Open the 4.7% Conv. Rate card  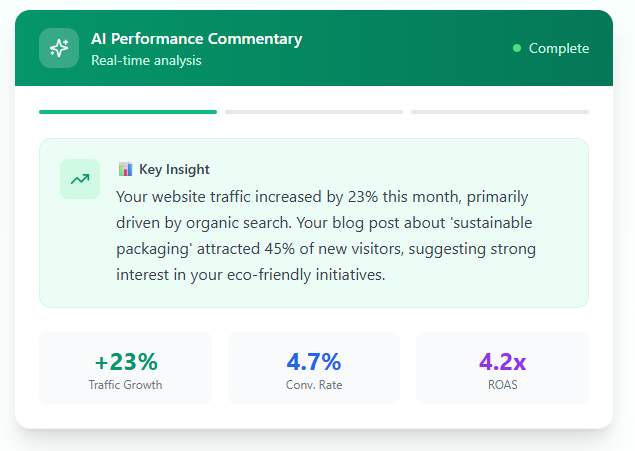click(x=314, y=368)
